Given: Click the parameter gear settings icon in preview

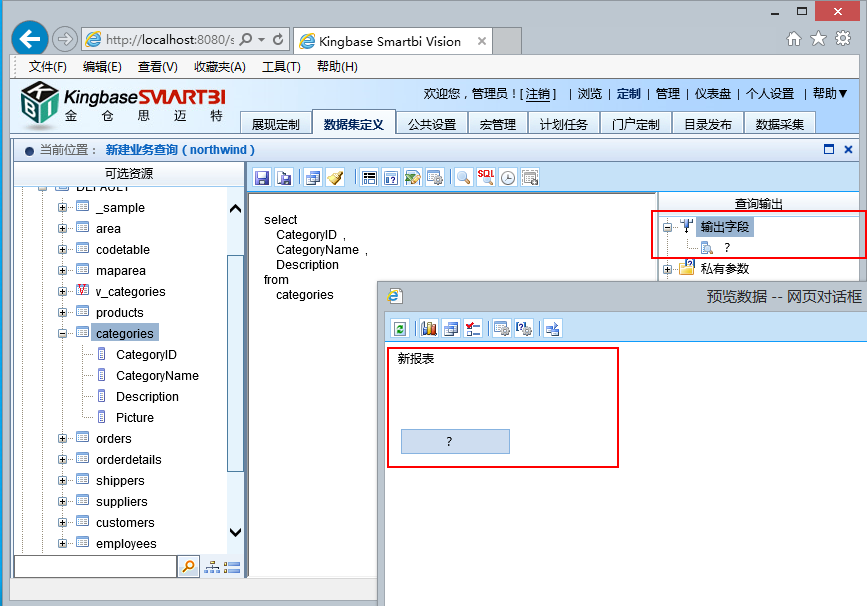Looking at the screenshot, I should [x=524, y=329].
